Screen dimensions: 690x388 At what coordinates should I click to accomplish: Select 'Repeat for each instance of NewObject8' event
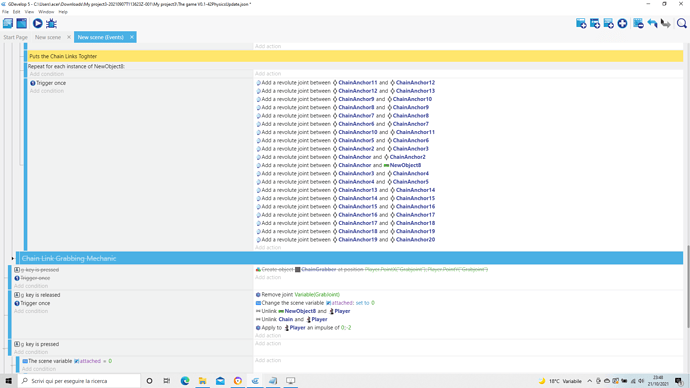click(76, 66)
